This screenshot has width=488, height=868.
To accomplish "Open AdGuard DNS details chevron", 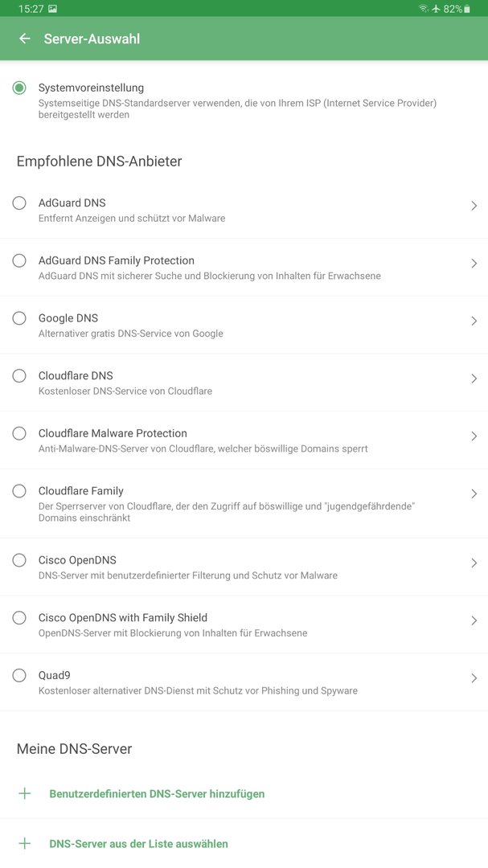I will tap(474, 206).
